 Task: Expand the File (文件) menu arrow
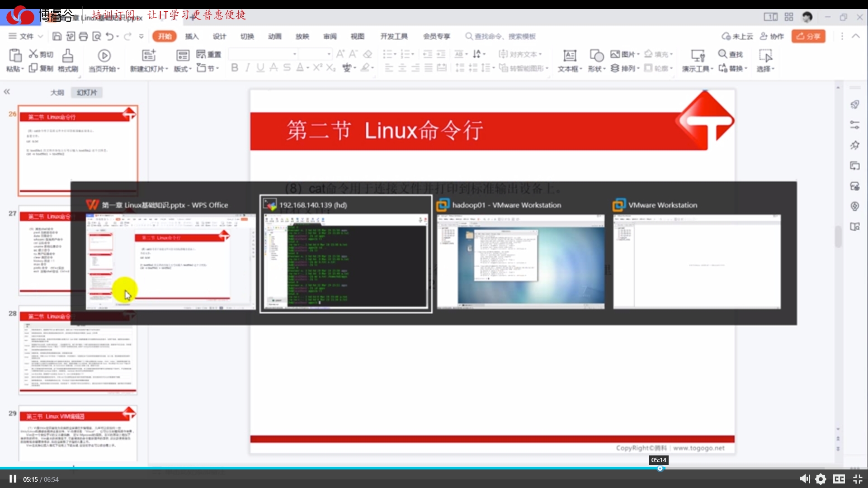40,36
